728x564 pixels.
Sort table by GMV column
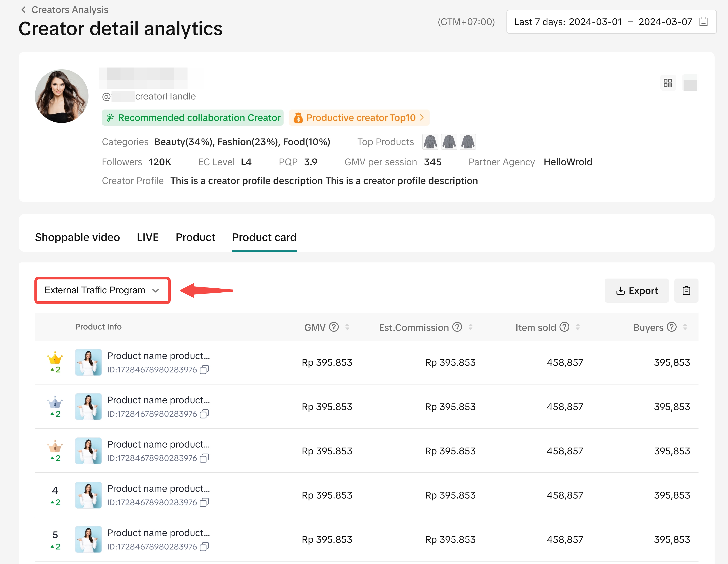(347, 327)
